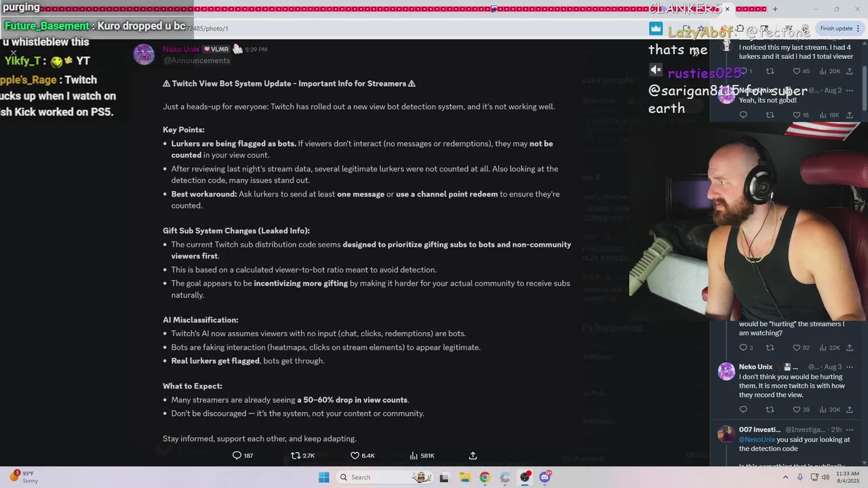The width and height of the screenshot is (868, 488).
Task: Open File Explorer from the taskbar
Action: pyautogui.click(x=465, y=477)
